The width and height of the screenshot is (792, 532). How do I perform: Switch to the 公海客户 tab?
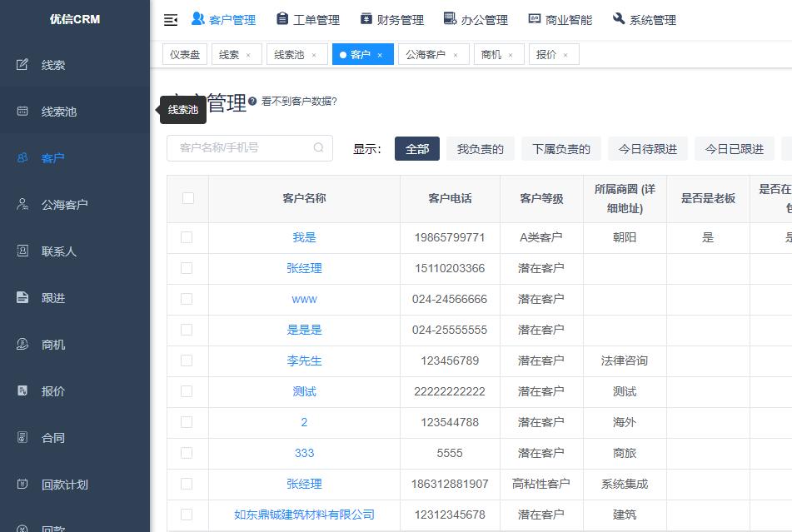point(426,53)
